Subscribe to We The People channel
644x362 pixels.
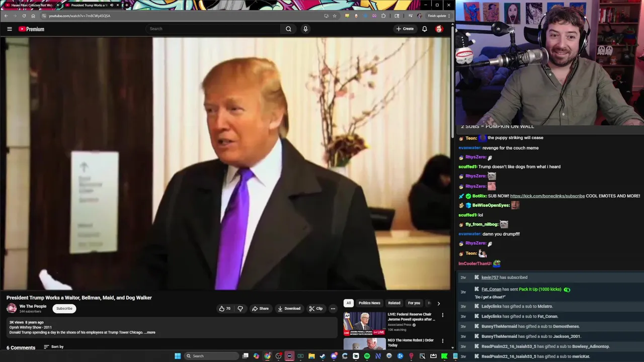64,309
